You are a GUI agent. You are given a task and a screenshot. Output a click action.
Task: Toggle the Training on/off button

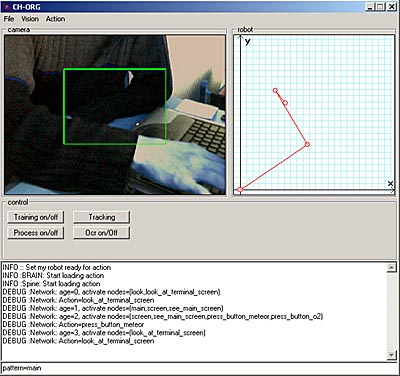[x=36, y=217]
